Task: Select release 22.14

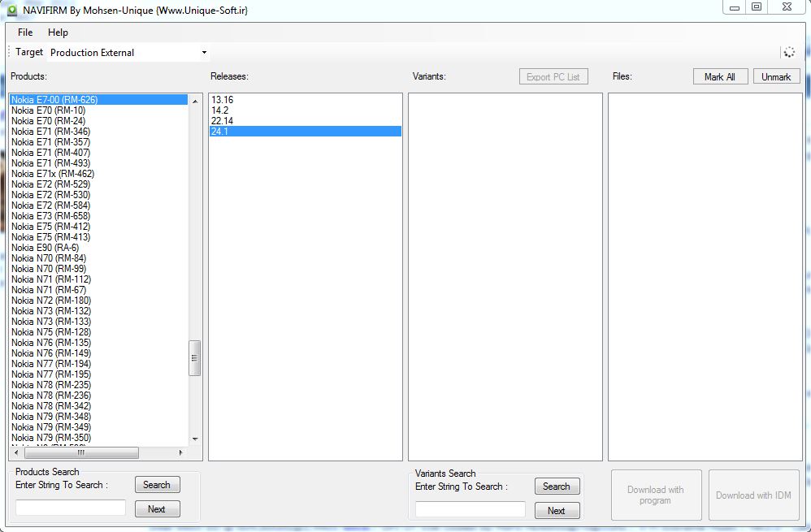Action: pos(306,121)
